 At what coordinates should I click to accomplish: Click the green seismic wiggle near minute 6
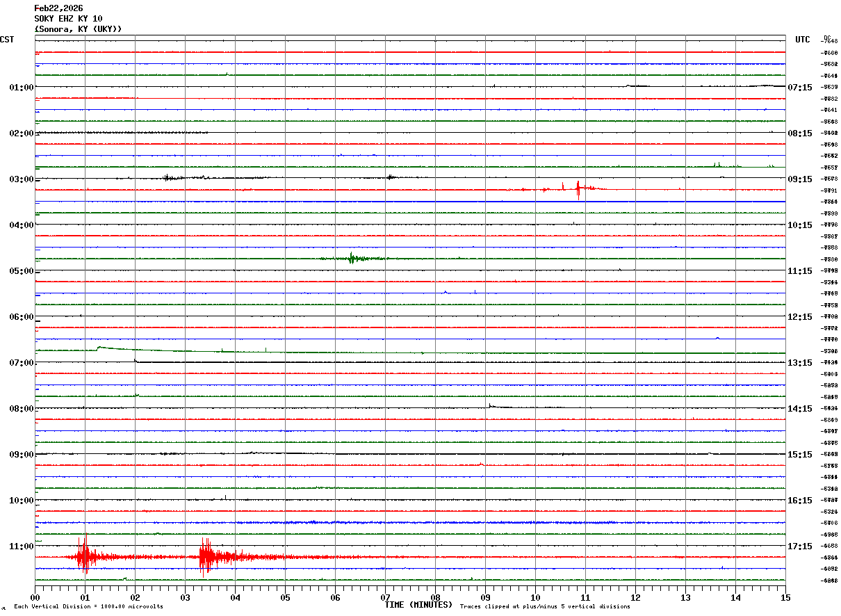352,259
